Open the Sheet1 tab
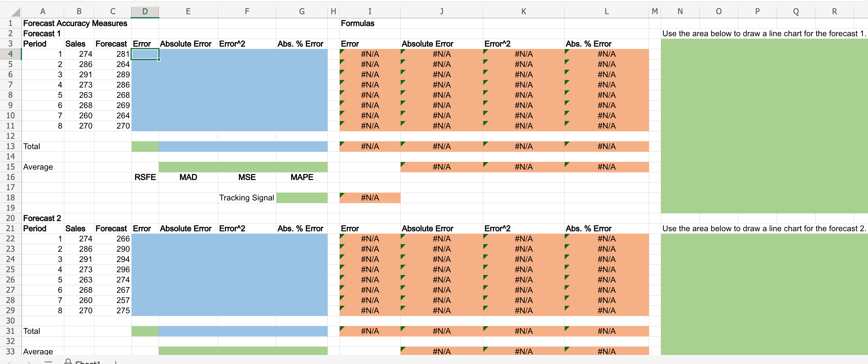Viewport: 868px width, 364px height. pos(87,362)
